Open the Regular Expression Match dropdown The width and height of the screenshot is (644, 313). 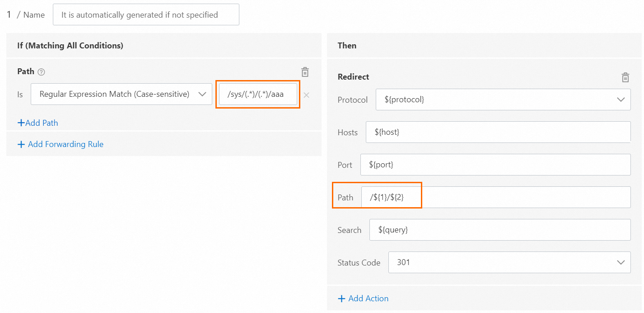(x=121, y=94)
